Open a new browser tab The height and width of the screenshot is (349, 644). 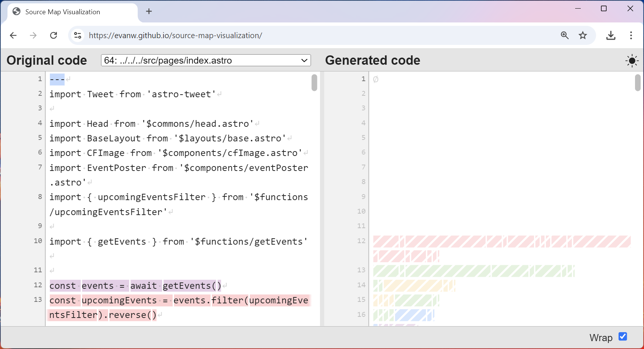tap(149, 12)
